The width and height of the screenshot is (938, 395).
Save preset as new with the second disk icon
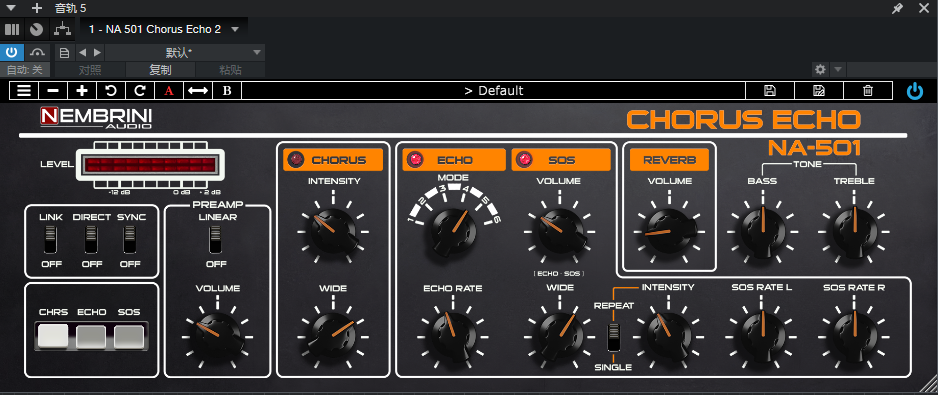(x=819, y=91)
